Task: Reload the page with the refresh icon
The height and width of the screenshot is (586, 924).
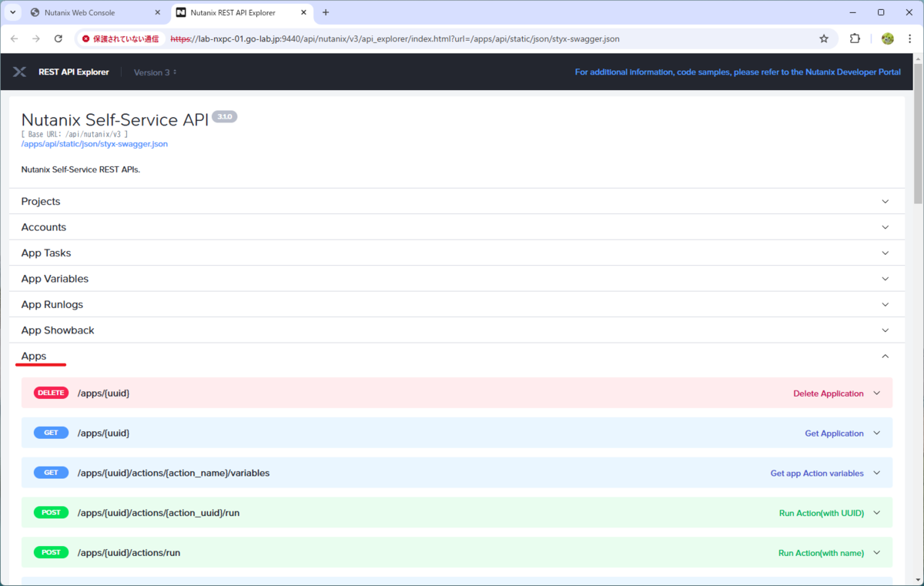Action: tap(59, 39)
